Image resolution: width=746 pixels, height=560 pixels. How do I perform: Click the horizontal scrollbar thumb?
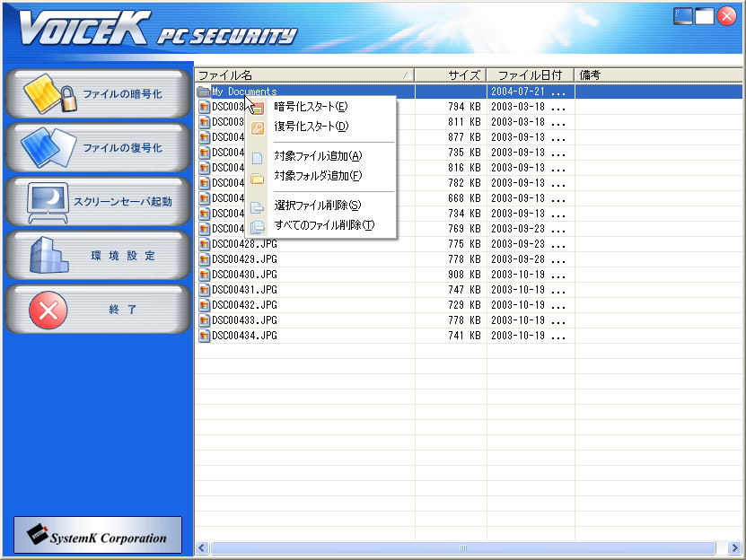pos(463,548)
